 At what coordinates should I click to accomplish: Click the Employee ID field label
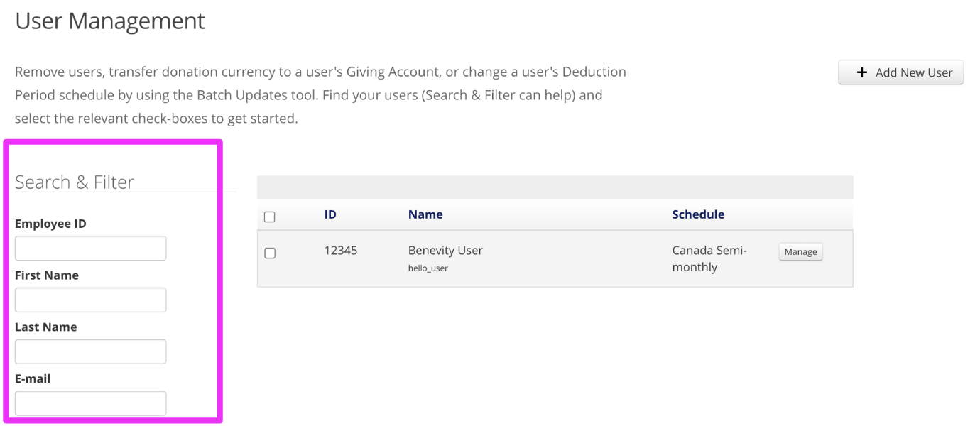coord(50,224)
